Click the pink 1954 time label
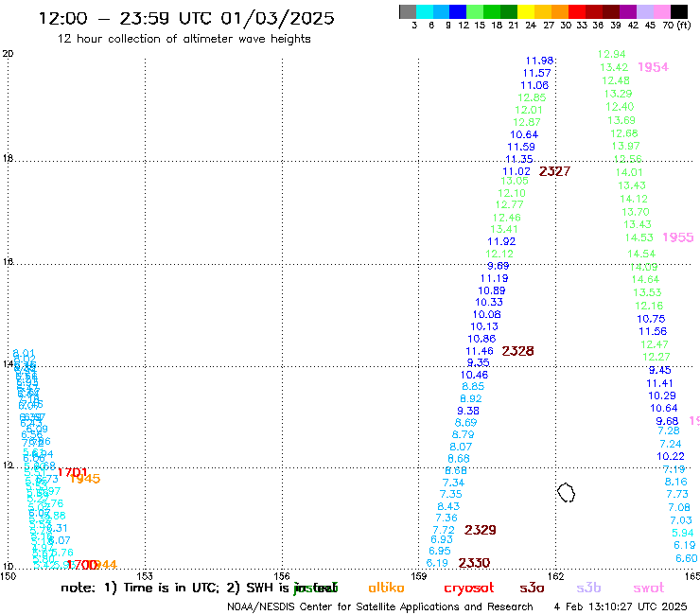The width and height of the screenshot is (700, 615). click(653, 67)
